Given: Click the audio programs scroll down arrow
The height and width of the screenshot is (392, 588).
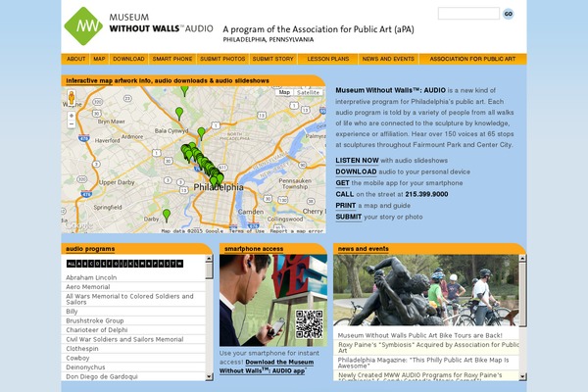Looking at the screenshot, I should click(x=210, y=376).
